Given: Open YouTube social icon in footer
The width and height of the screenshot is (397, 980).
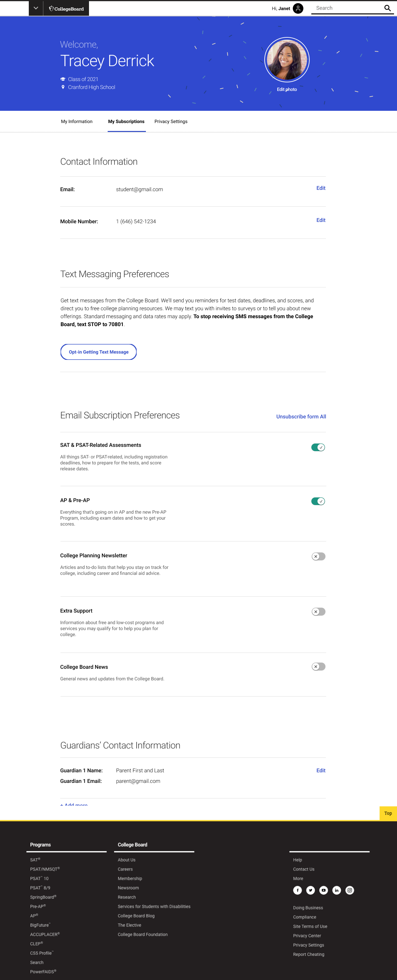Looking at the screenshot, I should click(324, 890).
